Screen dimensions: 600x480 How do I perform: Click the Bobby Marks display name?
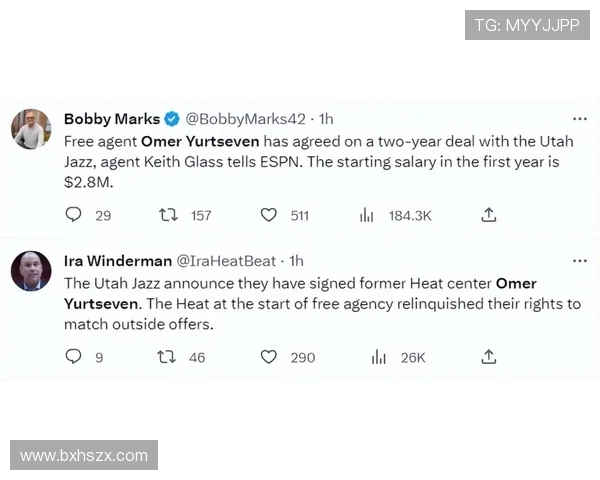click(x=111, y=119)
